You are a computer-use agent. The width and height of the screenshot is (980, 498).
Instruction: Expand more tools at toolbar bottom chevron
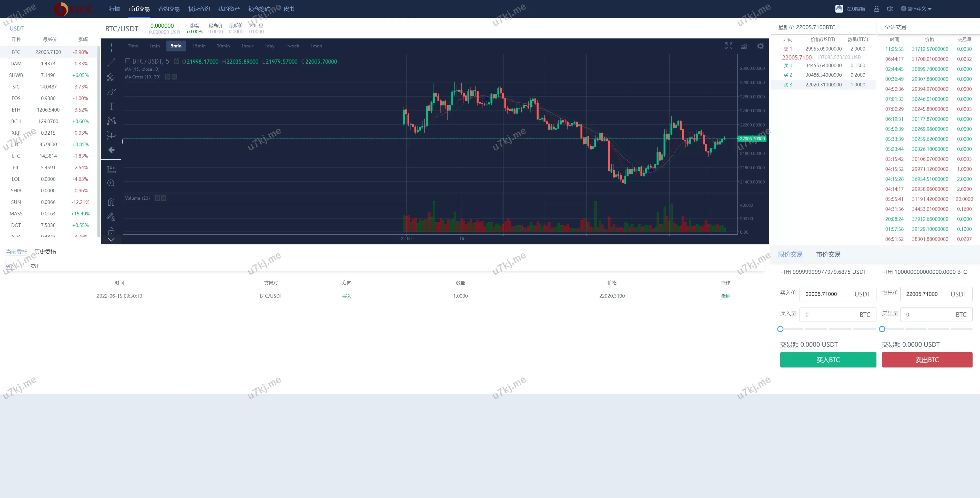(x=111, y=240)
